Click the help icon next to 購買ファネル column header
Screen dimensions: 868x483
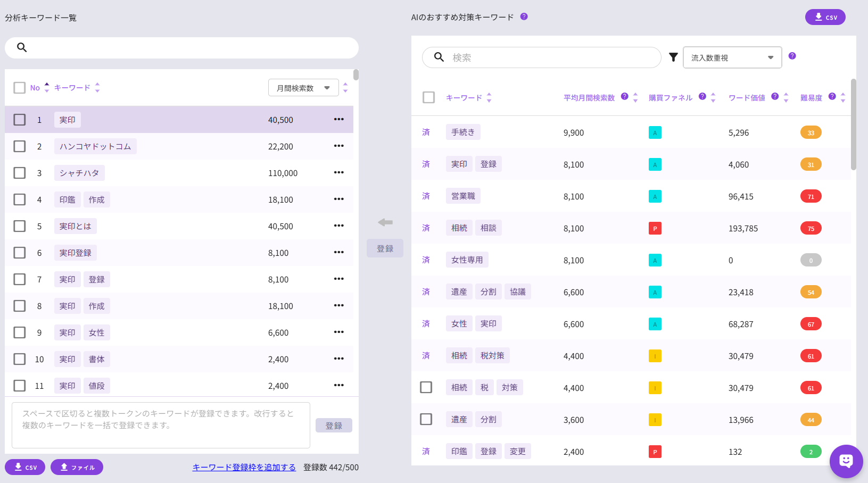[702, 96]
